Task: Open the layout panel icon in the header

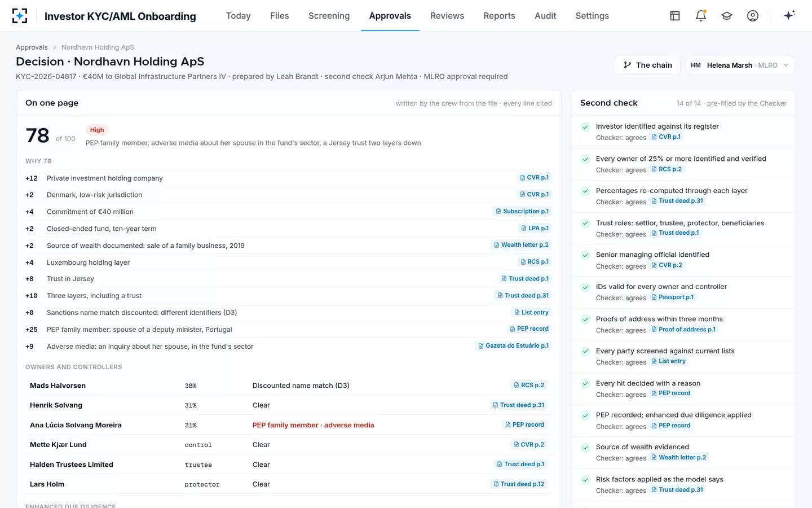Action: pos(675,16)
